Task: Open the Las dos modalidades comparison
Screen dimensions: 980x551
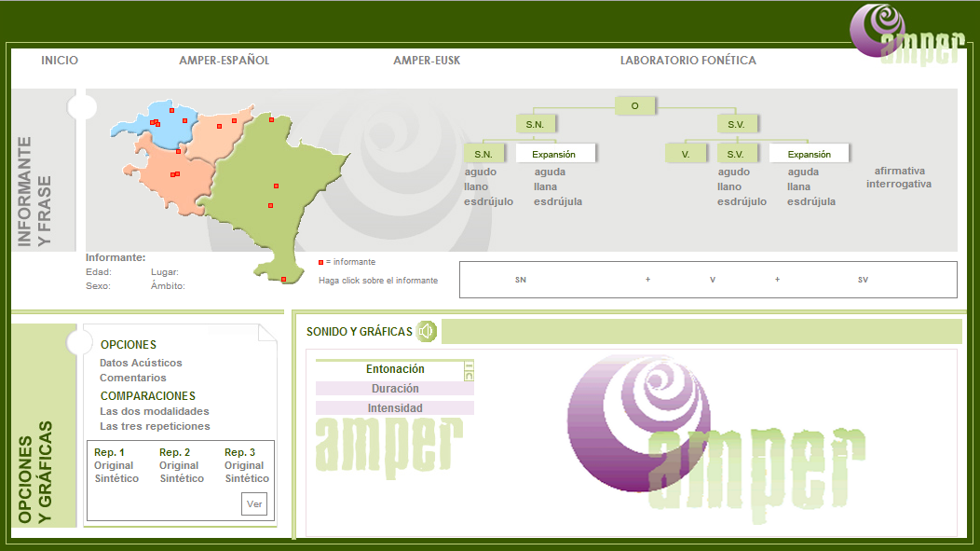Action: click(155, 411)
